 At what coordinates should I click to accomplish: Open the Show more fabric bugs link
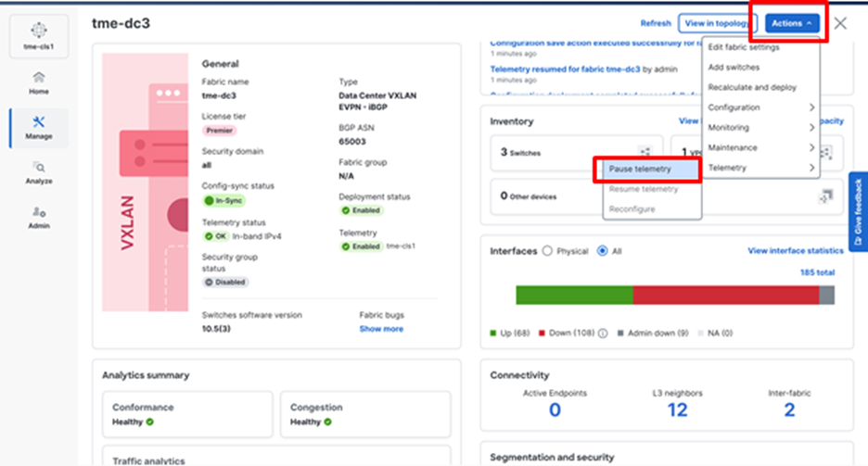(x=381, y=329)
